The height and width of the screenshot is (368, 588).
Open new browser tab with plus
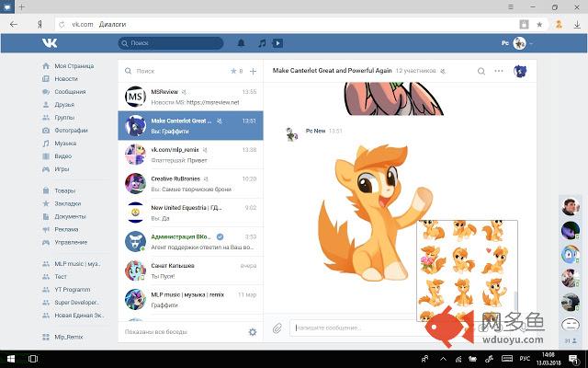(x=22, y=6)
